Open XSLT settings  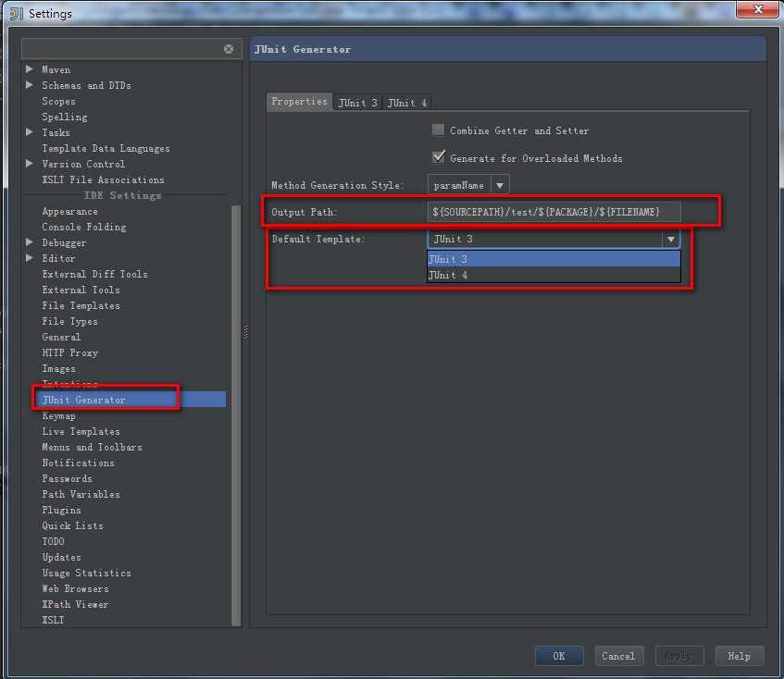[x=53, y=620]
